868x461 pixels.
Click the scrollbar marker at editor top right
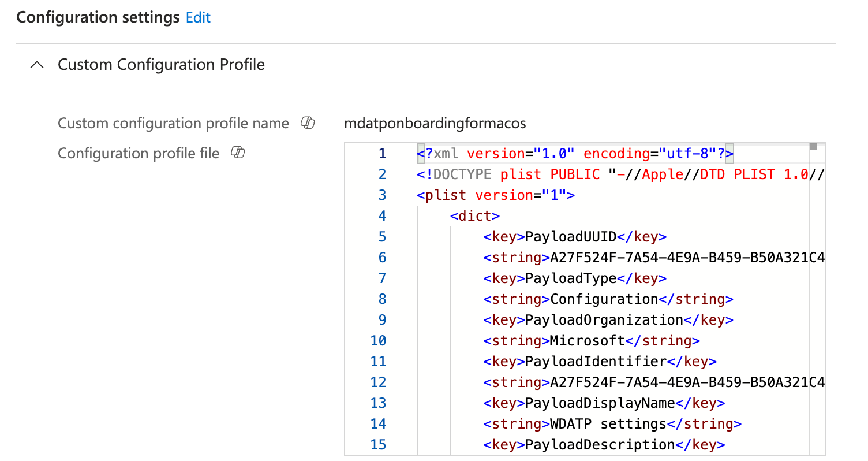(x=813, y=147)
